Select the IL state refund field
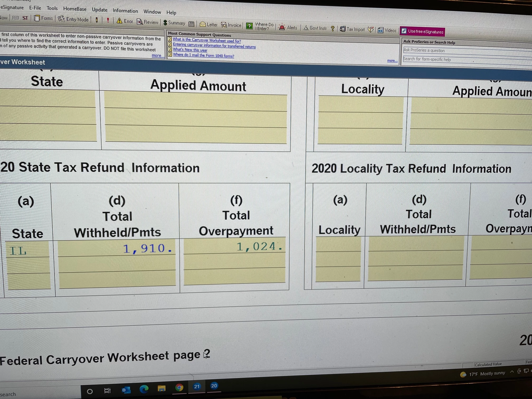This screenshot has width=532, height=399. coord(28,249)
